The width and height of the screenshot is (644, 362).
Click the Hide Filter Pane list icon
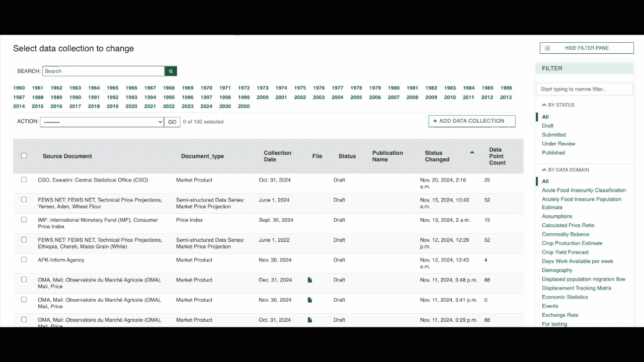pos(547,48)
